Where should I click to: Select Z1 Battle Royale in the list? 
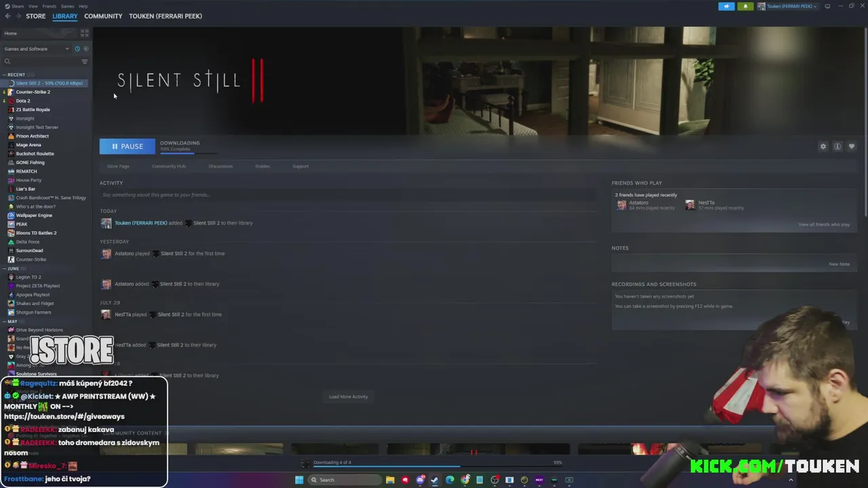click(33, 110)
